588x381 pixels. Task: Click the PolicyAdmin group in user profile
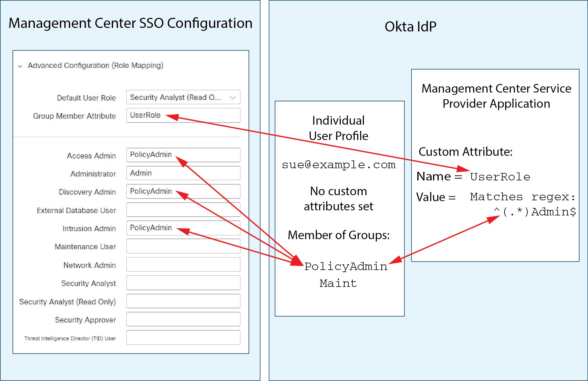[x=346, y=266]
